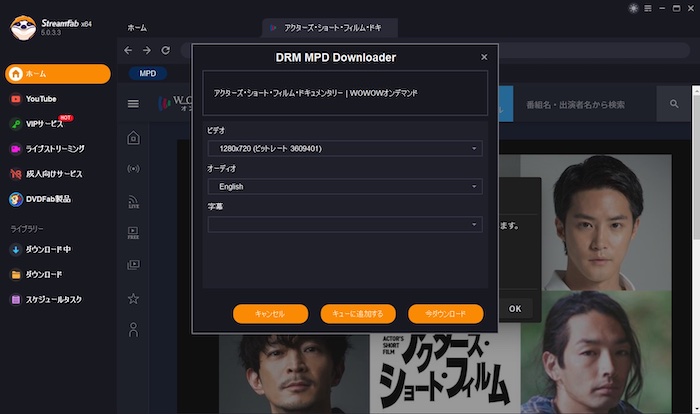Click the WOWOW FREE video icon
700x414 pixels.
pyautogui.click(x=133, y=233)
